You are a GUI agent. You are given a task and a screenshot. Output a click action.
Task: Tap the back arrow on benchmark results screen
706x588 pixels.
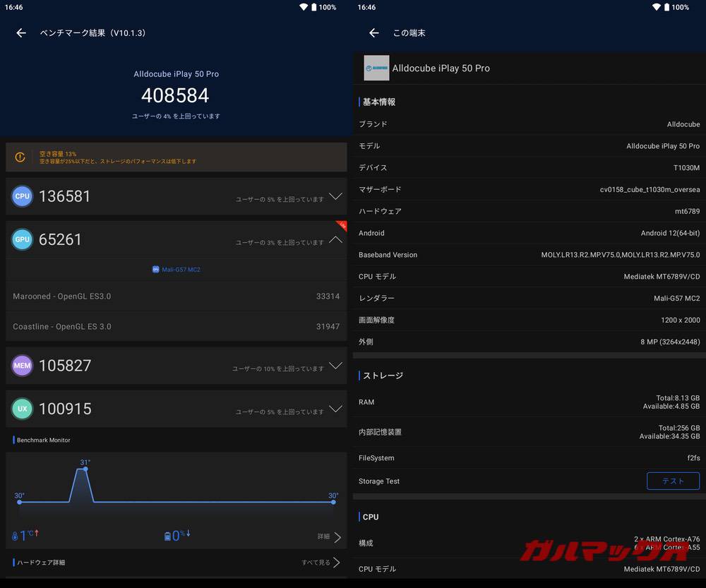[x=20, y=32]
